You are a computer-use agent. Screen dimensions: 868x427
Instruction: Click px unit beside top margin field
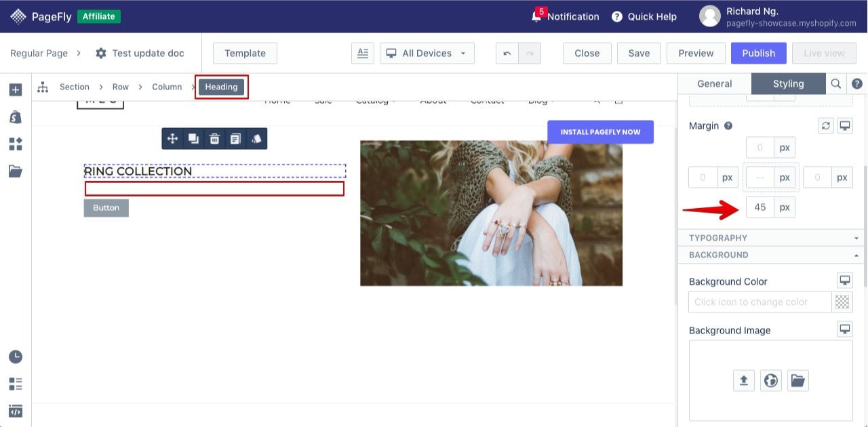(785, 148)
